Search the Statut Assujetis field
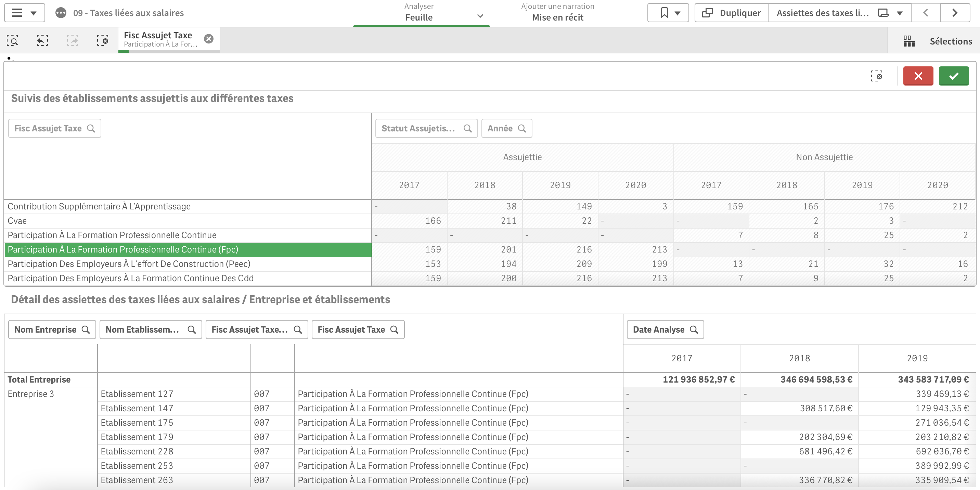 [x=426, y=129]
